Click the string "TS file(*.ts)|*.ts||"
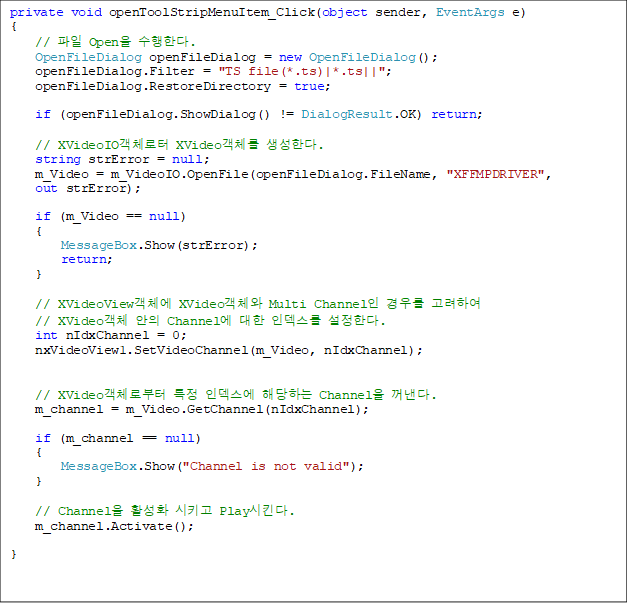 tap(302, 71)
